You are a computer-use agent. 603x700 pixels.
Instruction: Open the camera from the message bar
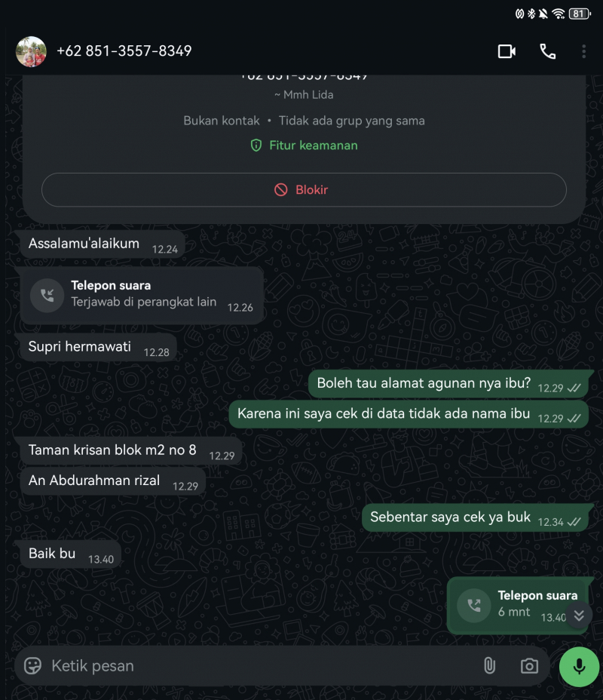point(528,666)
